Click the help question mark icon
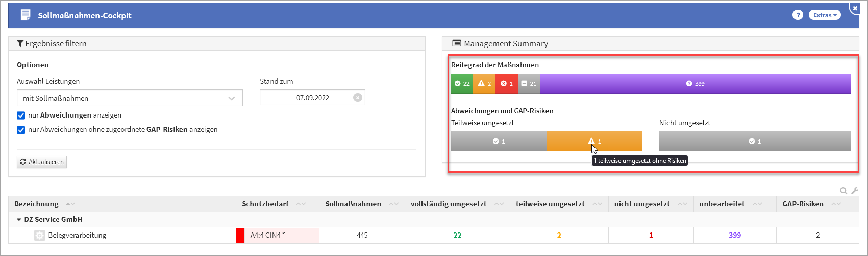 coord(798,15)
